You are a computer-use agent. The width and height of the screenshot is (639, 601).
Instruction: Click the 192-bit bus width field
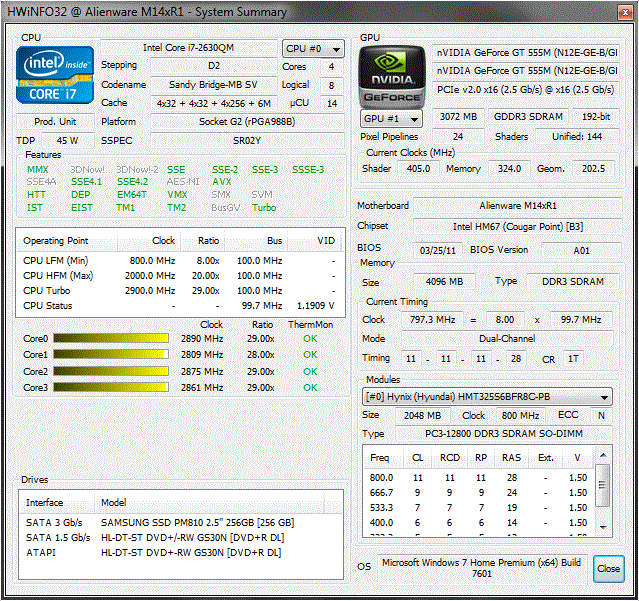pyautogui.click(x=596, y=117)
